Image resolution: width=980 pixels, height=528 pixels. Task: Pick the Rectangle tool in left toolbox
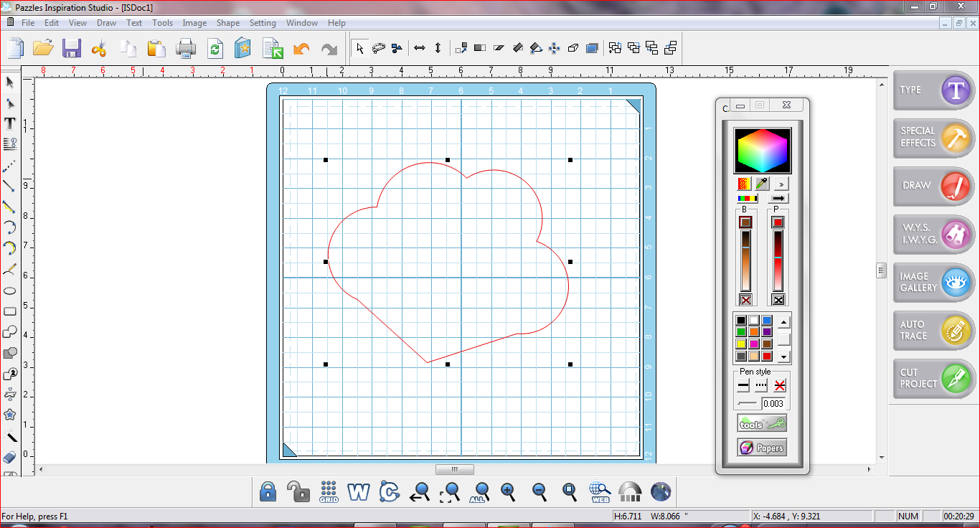[x=10, y=311]
